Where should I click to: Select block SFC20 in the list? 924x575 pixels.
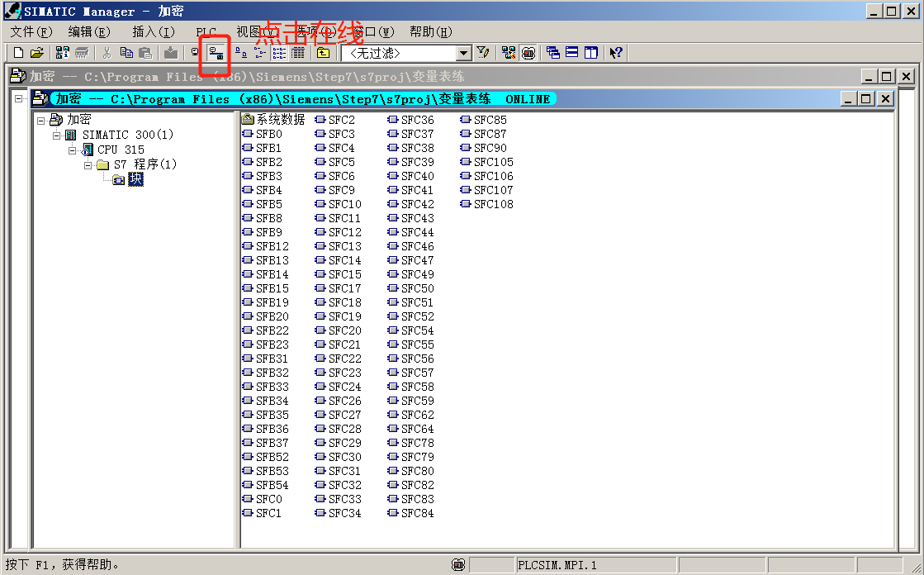pyautogui.click(x=344, y=330)
